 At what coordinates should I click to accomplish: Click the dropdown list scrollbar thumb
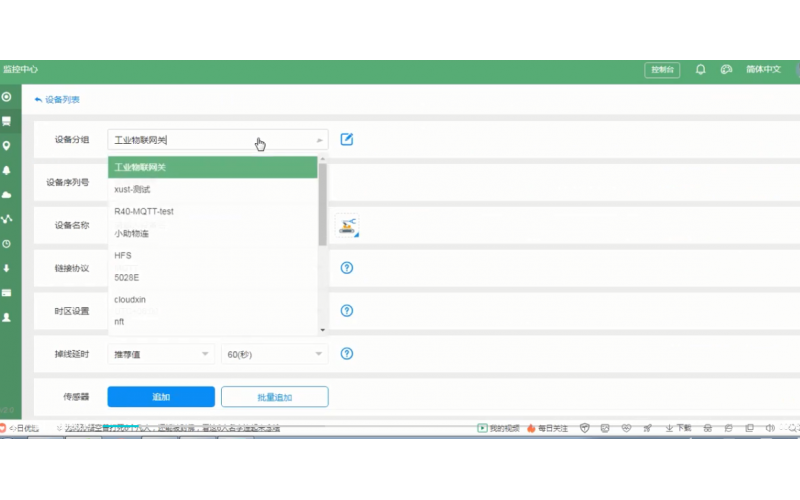point(322,205)
